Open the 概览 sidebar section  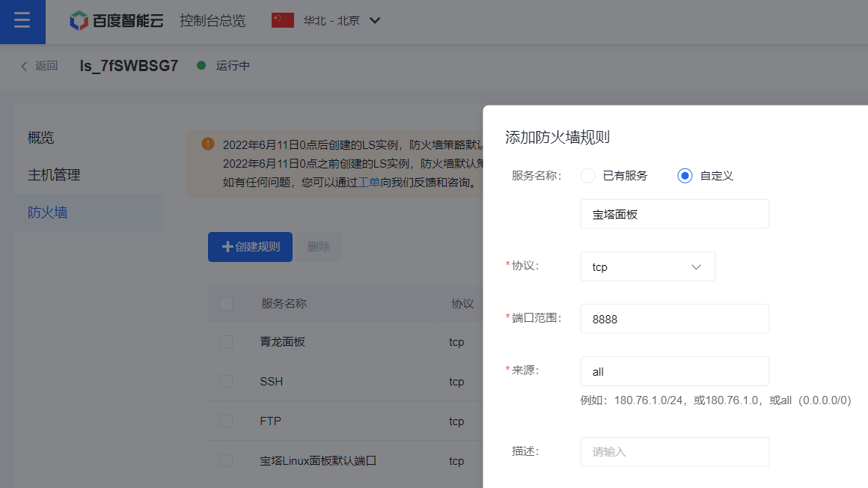pyautogui.click(x=41, y=138)
